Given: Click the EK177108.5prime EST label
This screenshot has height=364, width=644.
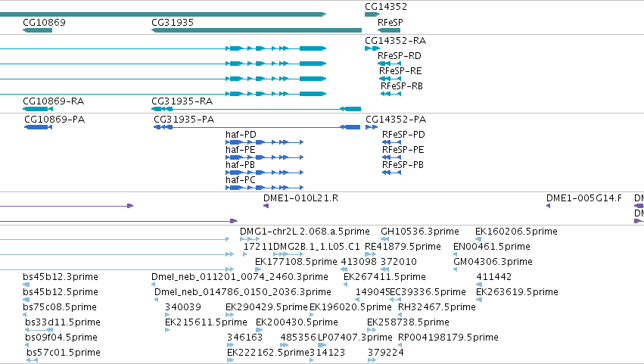Looking at the screenshot, I should 296,262.
